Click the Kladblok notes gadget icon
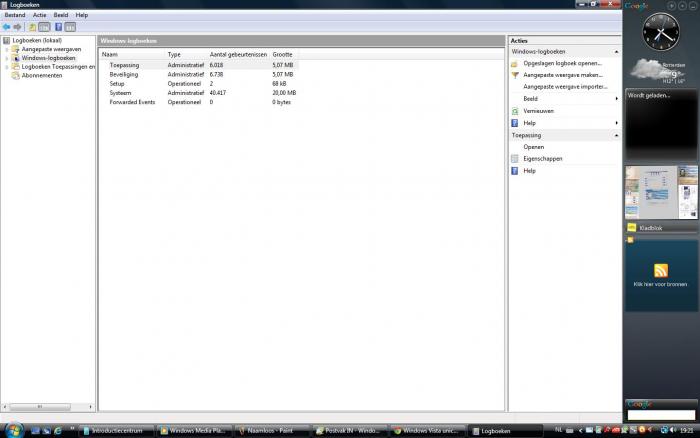Screen dimensions: 700x438 [x=631, y=228]
